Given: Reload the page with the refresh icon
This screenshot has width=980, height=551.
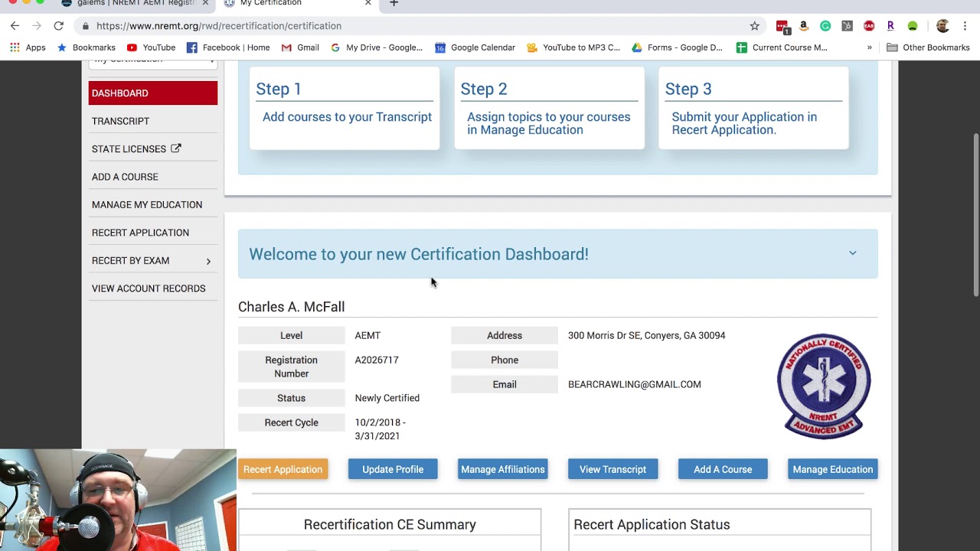Looking at the screenshot, I should [58, 26].
